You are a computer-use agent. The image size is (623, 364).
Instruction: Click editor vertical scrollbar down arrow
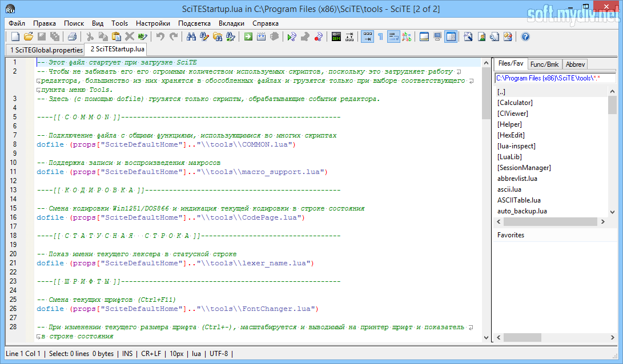click(486, 337)
